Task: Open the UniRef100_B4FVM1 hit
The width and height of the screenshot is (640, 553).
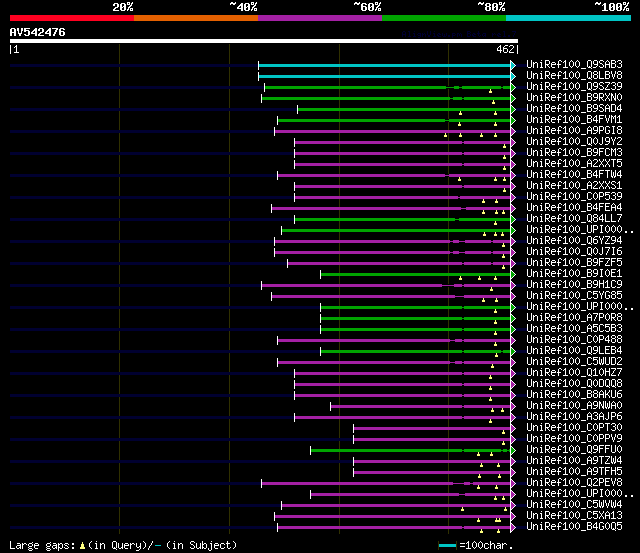Action: tap(574, 120)
